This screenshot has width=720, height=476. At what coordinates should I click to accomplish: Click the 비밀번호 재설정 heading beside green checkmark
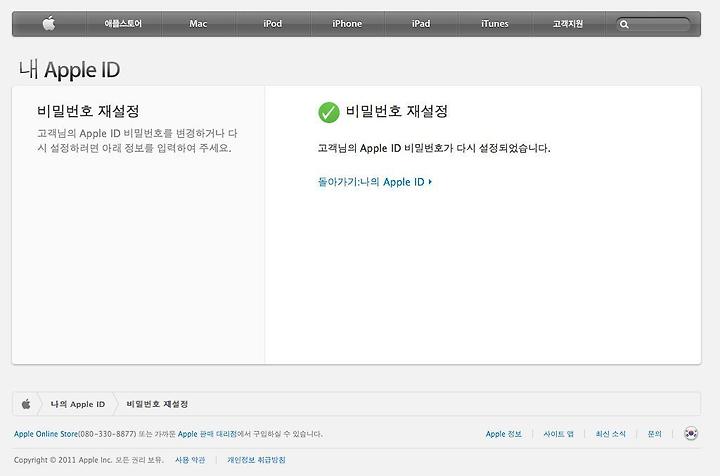click(x=396, y=111)
